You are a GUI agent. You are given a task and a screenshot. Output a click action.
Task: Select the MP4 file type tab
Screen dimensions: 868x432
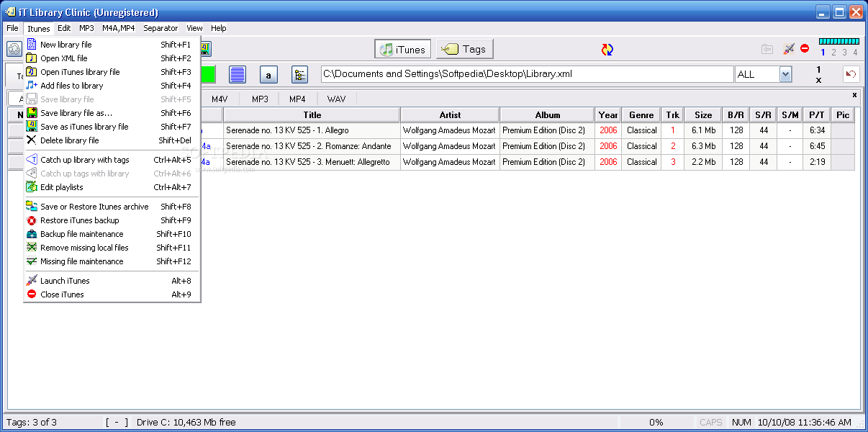[x=297, y=99]
